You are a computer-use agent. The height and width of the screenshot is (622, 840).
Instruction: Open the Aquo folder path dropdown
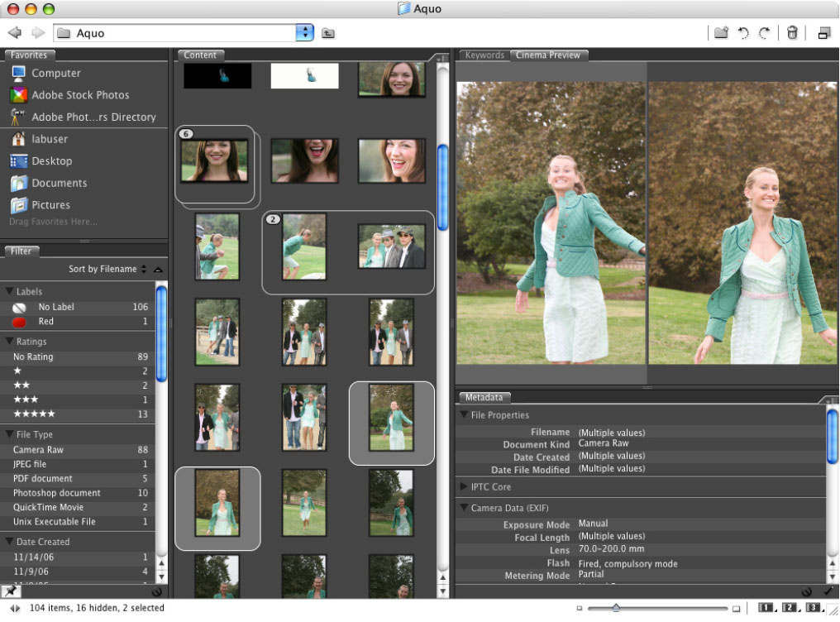(305, 33)
